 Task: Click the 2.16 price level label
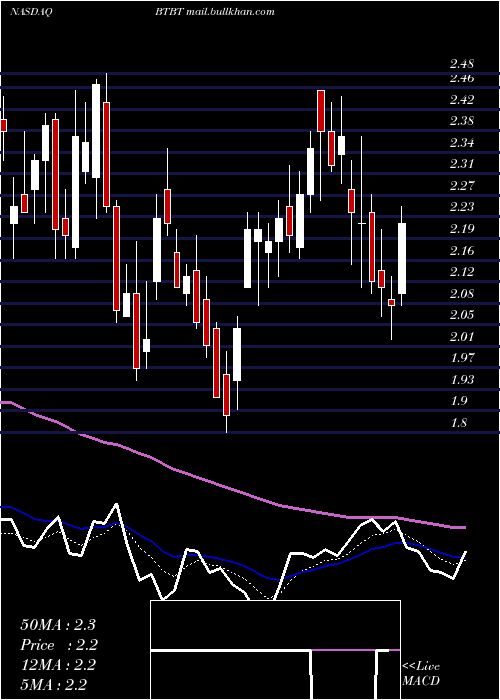pos(461,250)
